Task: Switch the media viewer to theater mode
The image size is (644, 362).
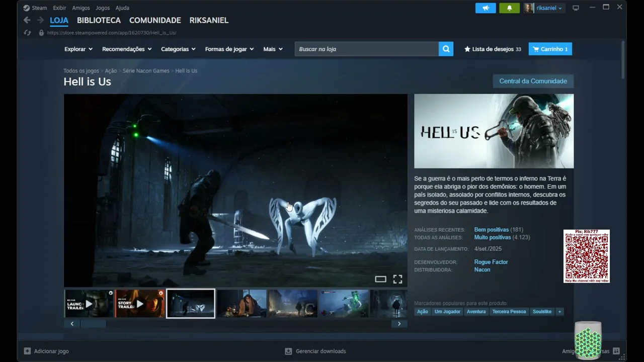Action: (x=380, y=279)
